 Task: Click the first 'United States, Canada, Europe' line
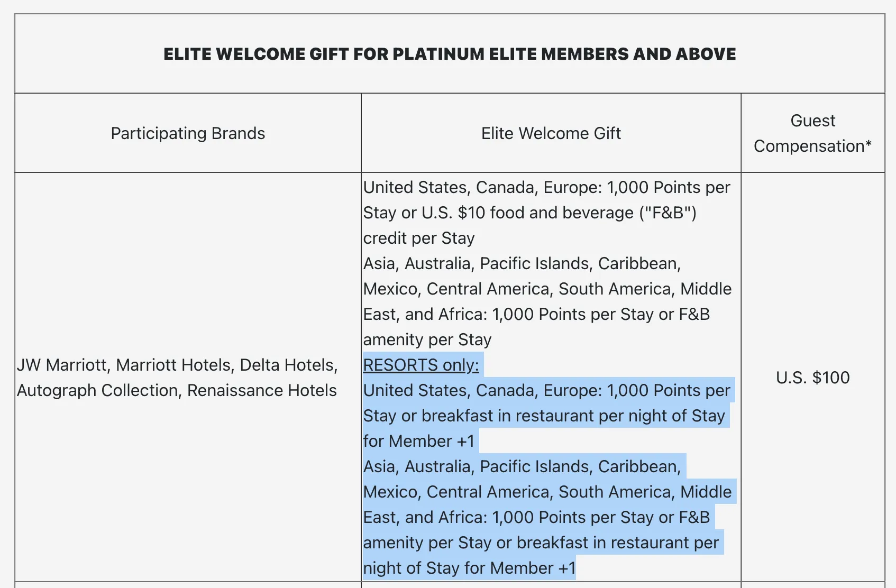click(x=547, y=187)
